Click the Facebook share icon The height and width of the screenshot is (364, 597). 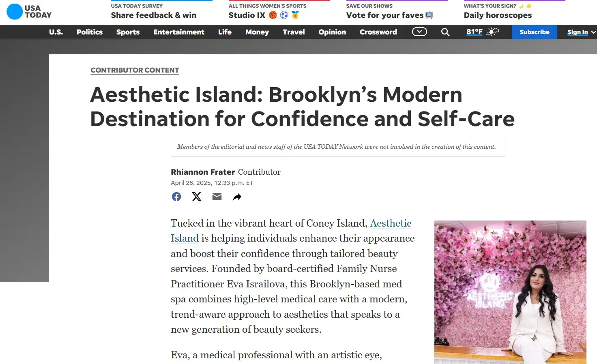click(x=176, y=197)
